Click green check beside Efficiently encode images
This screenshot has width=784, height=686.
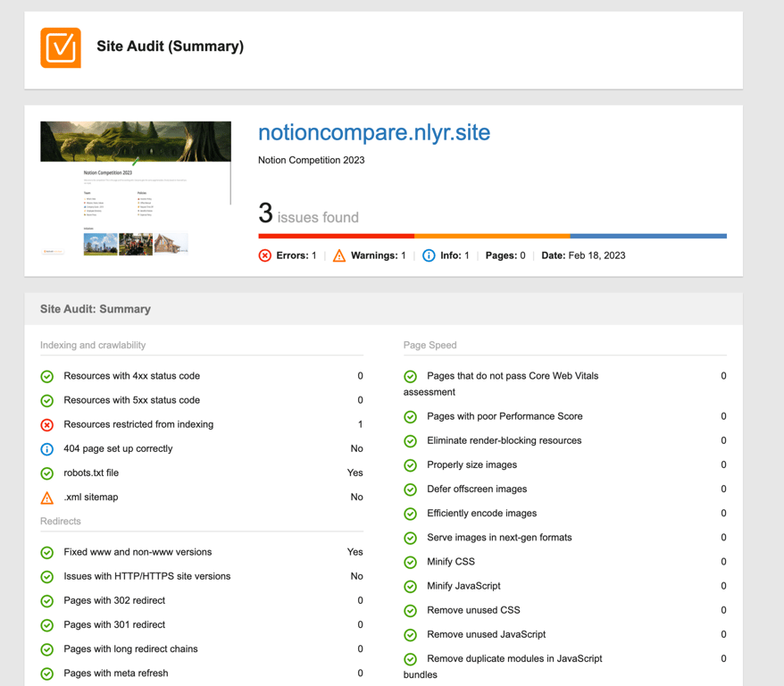coord(411,514)
